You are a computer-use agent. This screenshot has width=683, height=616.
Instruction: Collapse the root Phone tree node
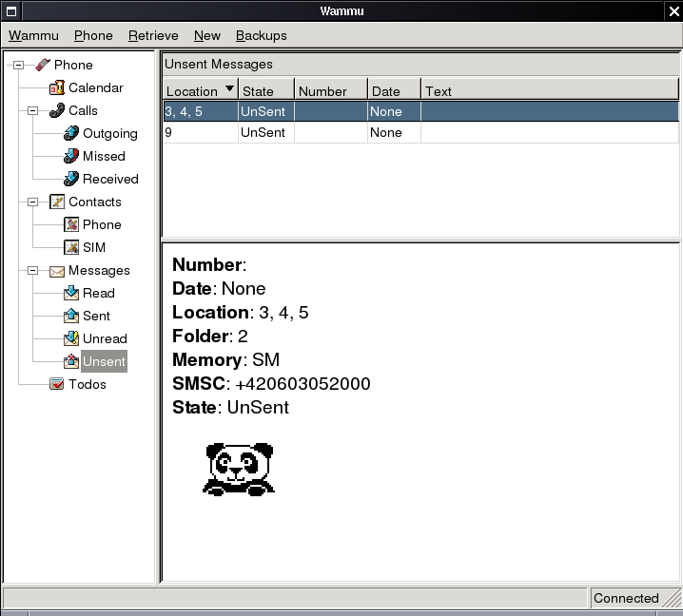[18, 65]
